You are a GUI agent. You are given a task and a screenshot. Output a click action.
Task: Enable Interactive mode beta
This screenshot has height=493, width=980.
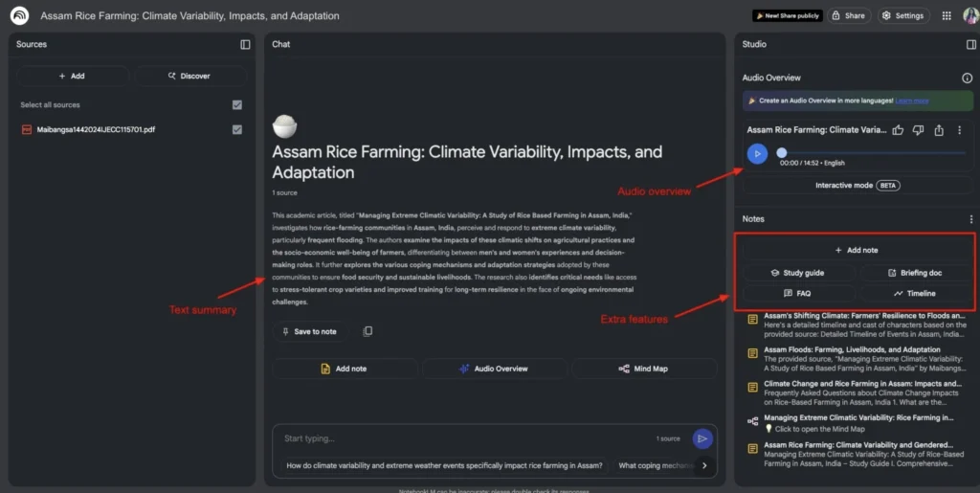point(857,185)
